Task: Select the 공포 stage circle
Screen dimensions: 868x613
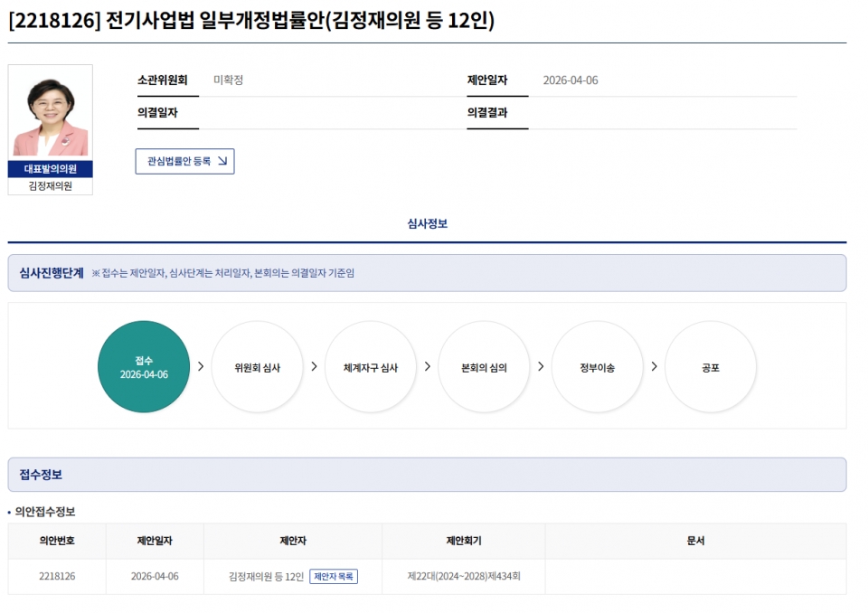Action: 711,367
